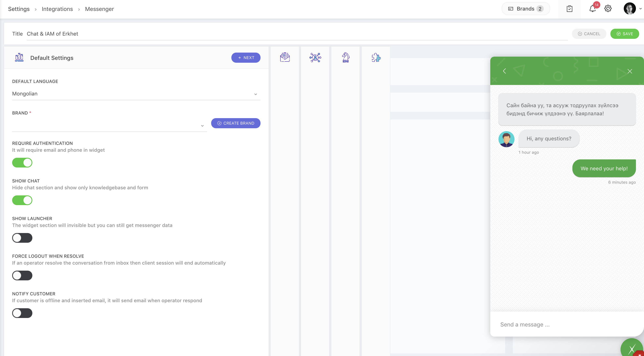Open the task clipboard icon
644x356 pixels.
(x=569, y=9)
